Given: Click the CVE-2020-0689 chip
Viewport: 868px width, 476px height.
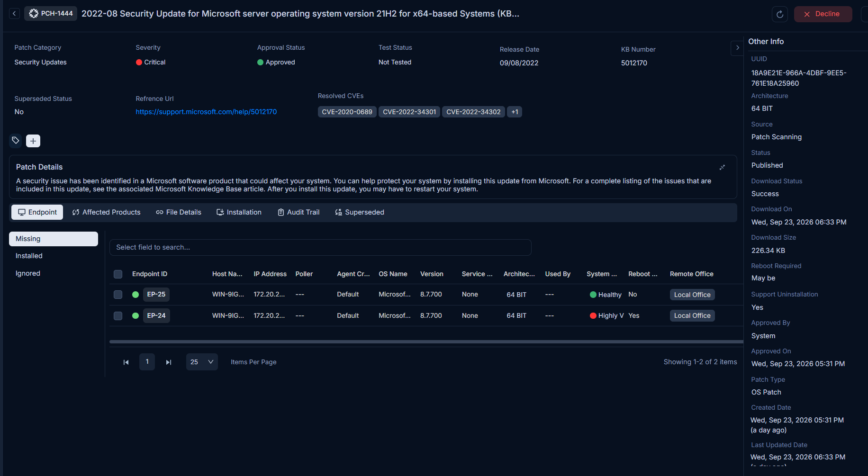Looking at the screenshot, I should coord(347,112).
